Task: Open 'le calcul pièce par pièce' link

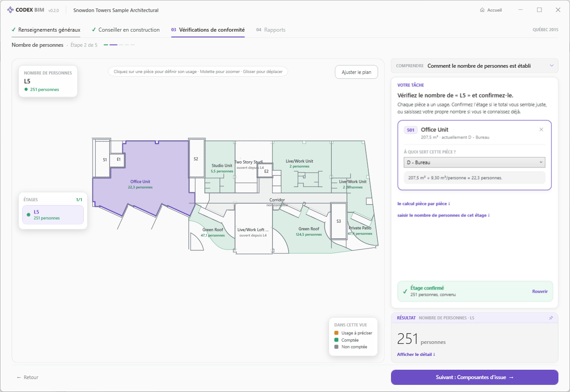Action: (424, 204)
